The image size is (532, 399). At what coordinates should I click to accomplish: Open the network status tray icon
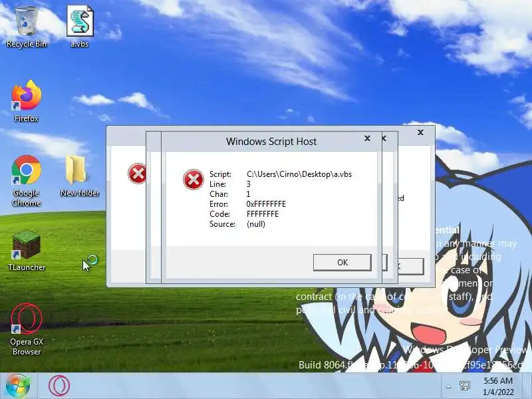464,386
